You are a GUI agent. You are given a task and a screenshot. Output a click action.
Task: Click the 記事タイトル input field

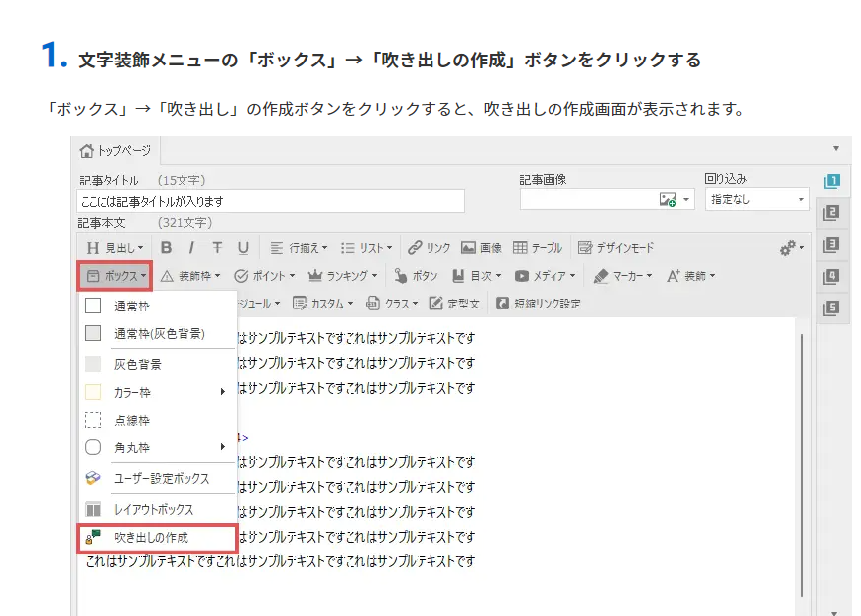click(x=270, y=202)
